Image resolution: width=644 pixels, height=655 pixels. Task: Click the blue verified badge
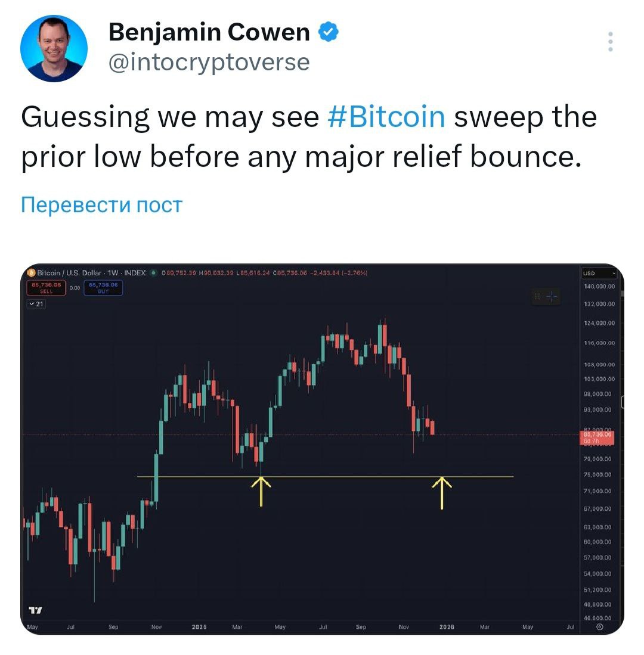point(328,32)
